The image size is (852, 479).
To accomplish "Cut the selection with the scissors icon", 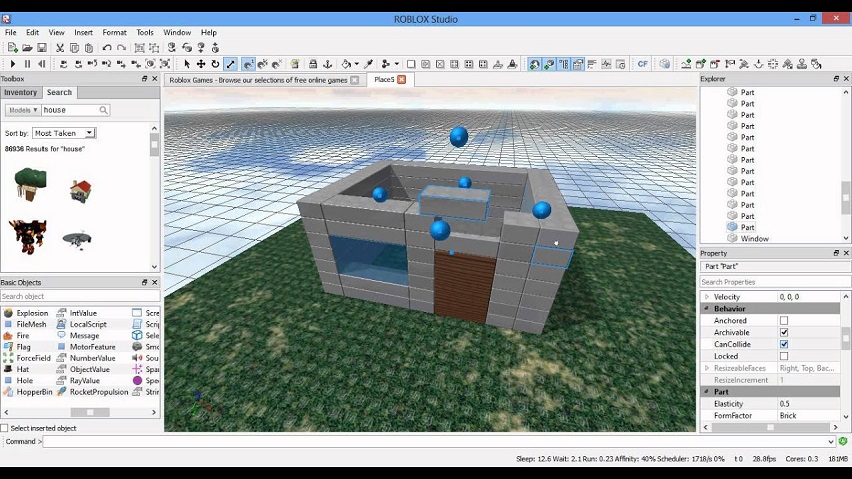I will click(60, 48).
